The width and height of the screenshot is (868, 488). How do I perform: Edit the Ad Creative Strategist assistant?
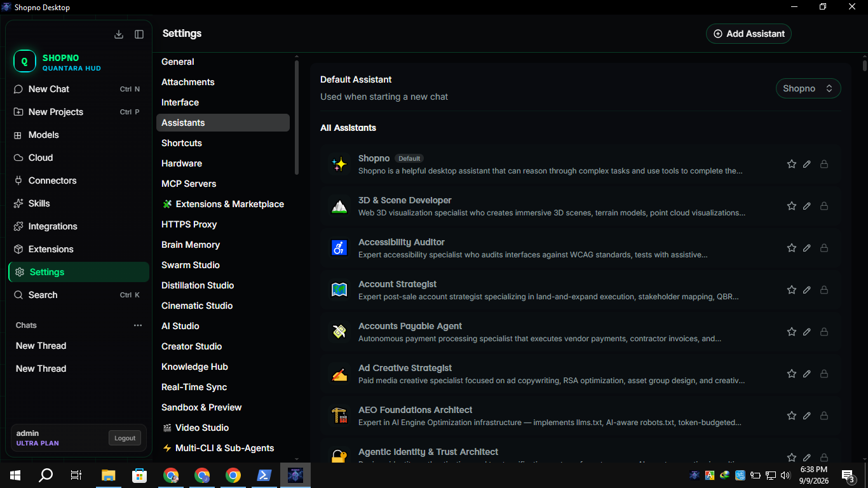(x=807, y=374)
